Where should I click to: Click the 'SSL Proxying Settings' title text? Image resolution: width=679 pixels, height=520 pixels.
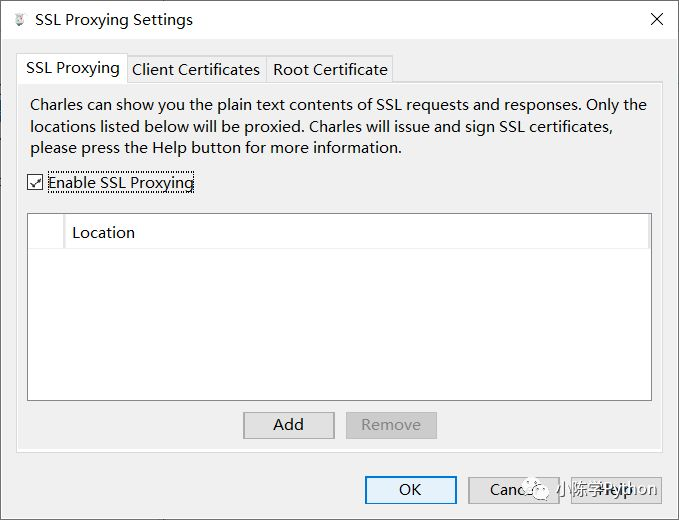coord(114,20)
